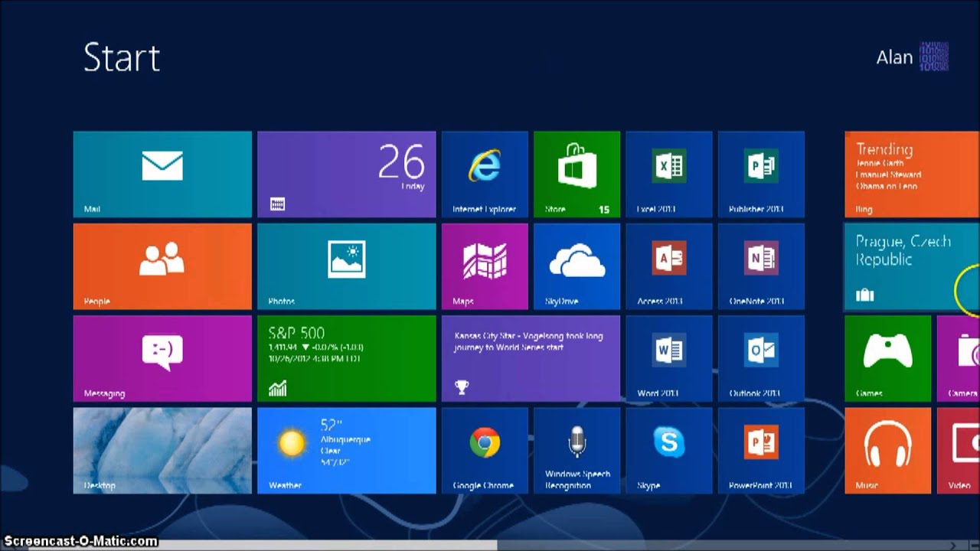
Task: Open Windows Speech Recognition tile
Action: (577, 451)
